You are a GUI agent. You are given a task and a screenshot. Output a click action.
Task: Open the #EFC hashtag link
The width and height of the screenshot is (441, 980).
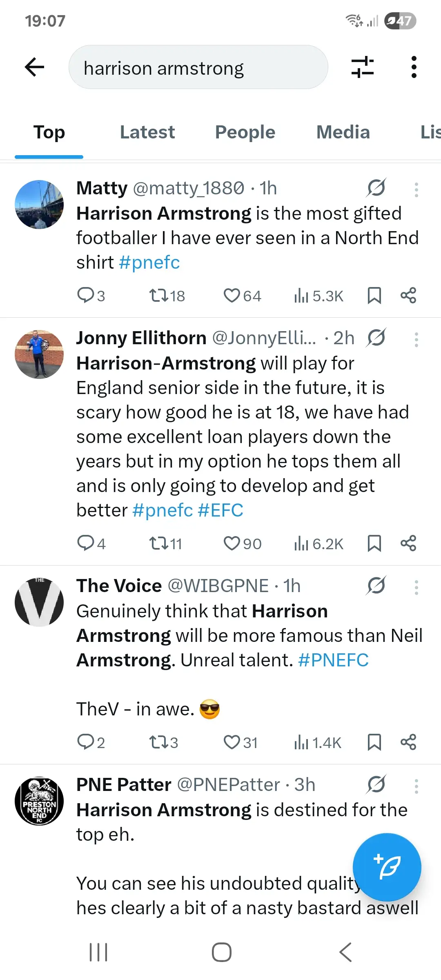coord(220,510)
